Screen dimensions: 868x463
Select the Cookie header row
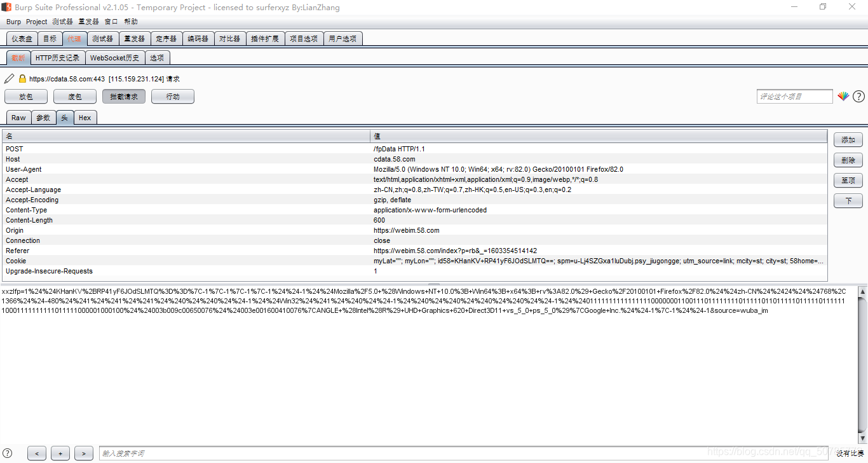[x=415, y=261]
